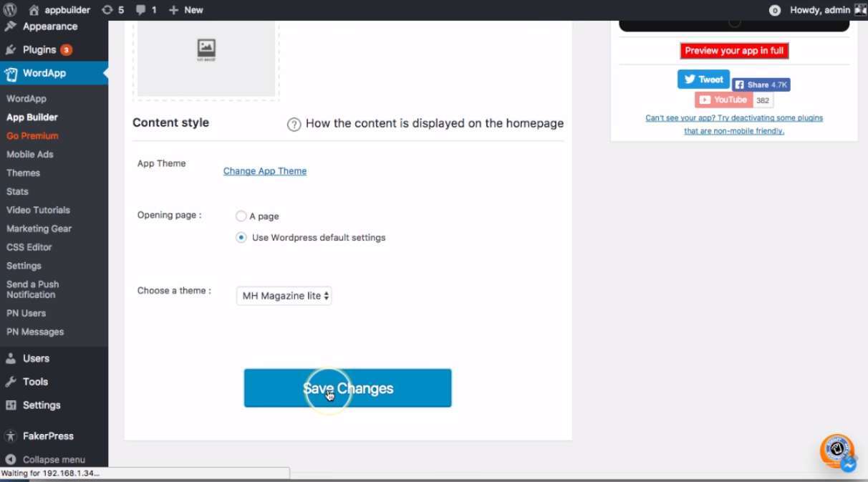Click the YouTube subscribe button
This screenshot has height=482, width=868.
(x=723, y=100)
